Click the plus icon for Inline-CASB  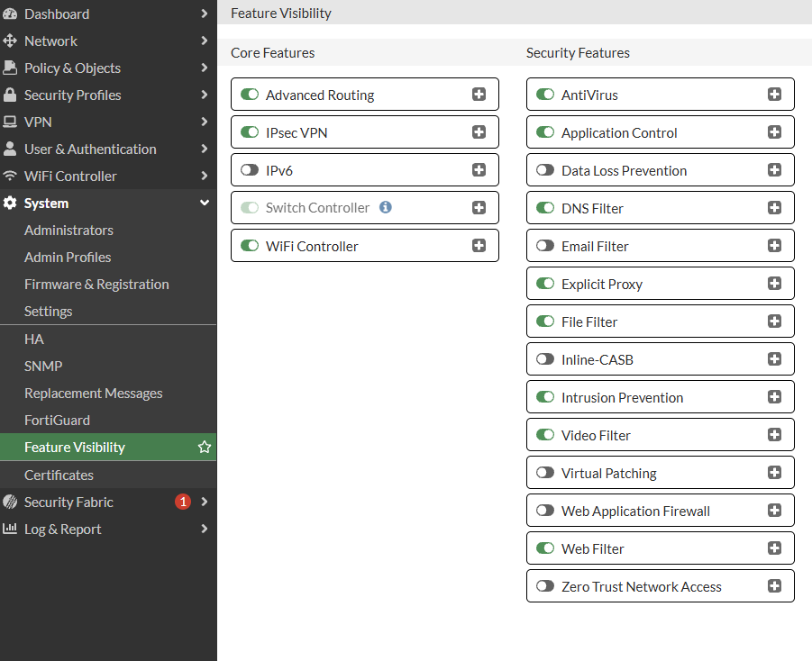774,359
